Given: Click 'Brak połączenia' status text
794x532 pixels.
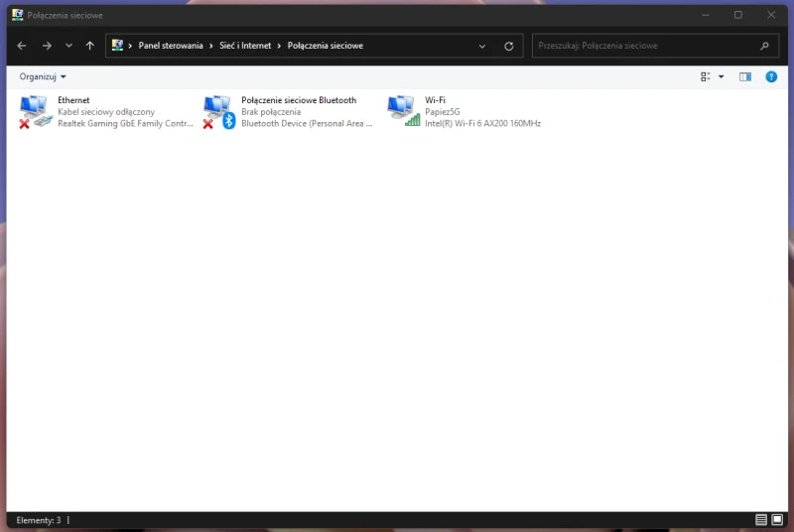Looking at the screenshot, I should point(271,112).
